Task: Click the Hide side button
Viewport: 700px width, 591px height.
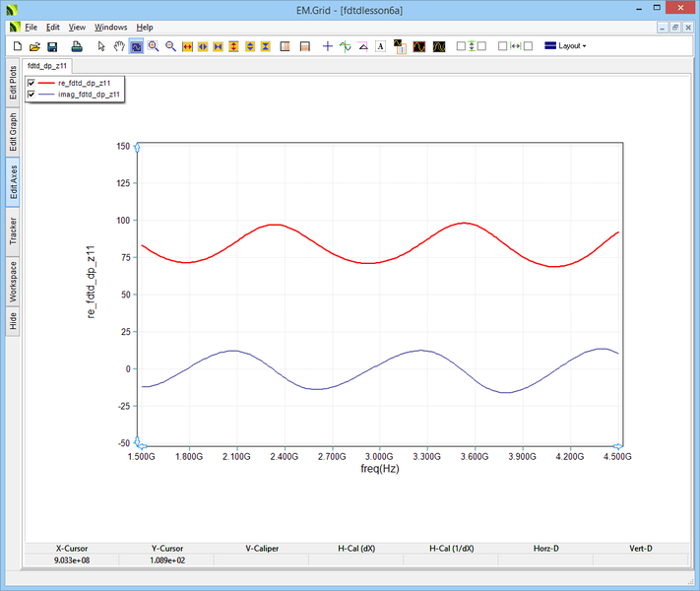Action: tap(13, 321)
